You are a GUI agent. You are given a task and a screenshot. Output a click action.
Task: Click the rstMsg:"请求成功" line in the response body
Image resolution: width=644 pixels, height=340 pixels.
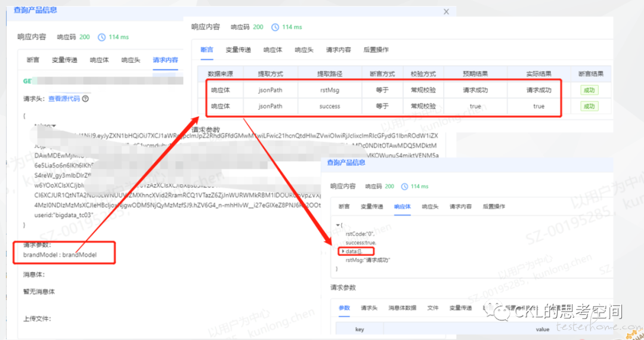[x=367, y=260]
